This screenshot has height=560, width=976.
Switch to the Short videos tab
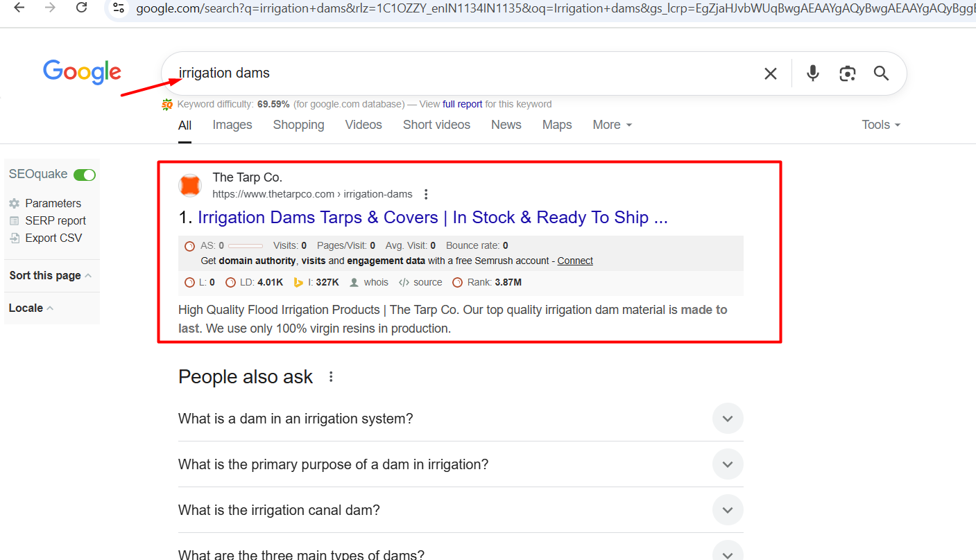[436, 125]
